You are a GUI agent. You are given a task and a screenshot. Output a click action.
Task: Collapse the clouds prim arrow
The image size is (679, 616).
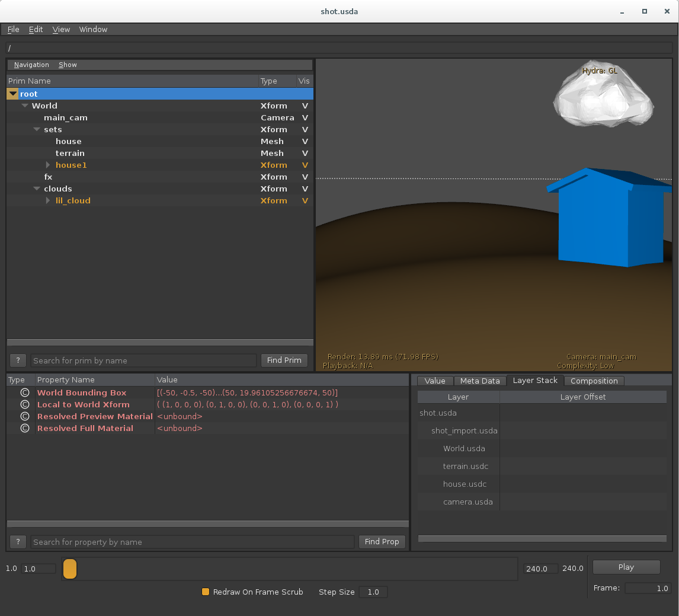point(37,189)
